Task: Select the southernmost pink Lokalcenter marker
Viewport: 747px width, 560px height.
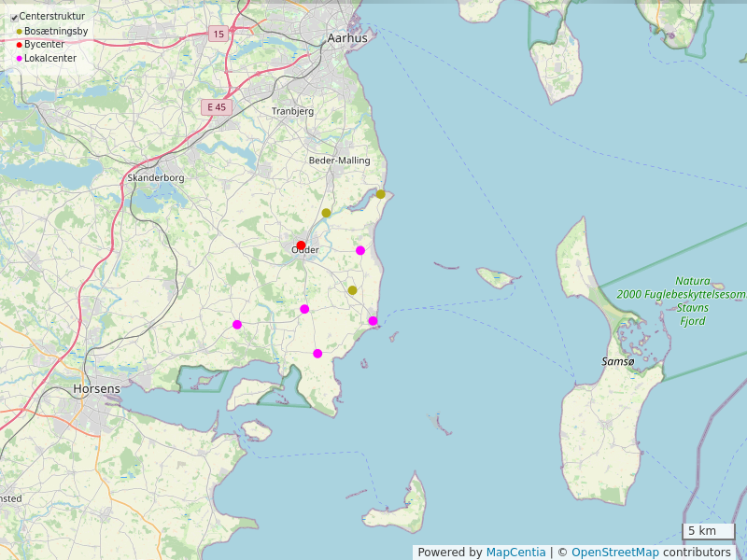Action: (317, 354)
